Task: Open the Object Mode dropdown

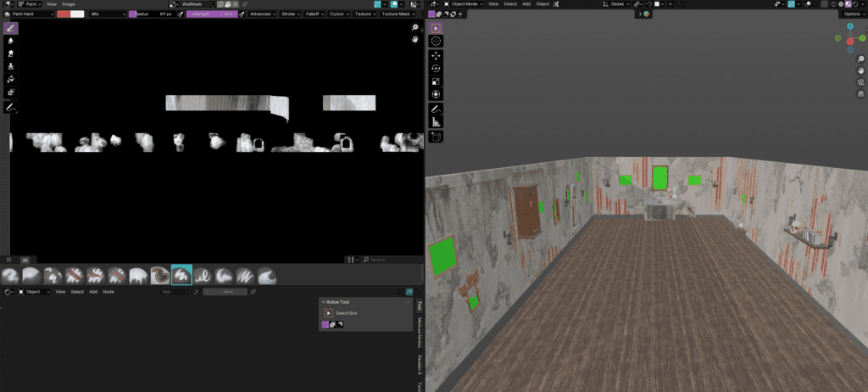Action: 462,4
